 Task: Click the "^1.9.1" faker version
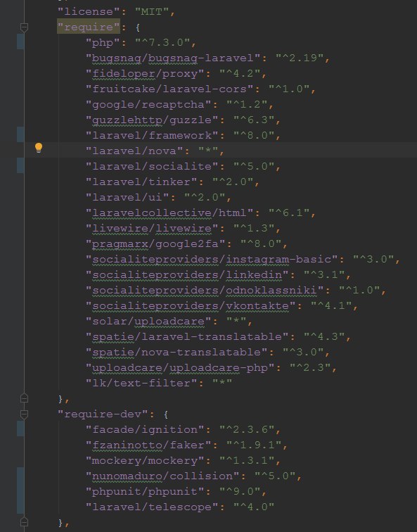pyautogui.click(x=254, y=445)
